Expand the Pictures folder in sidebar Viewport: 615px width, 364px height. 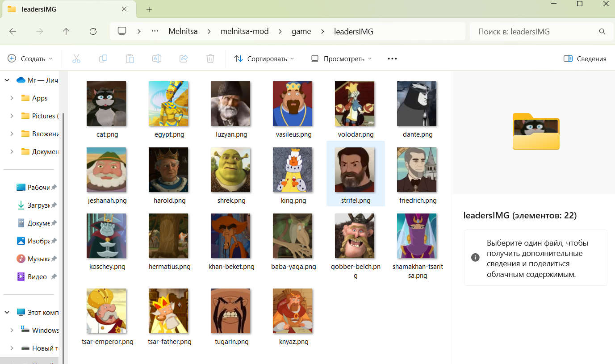point(12,116)
